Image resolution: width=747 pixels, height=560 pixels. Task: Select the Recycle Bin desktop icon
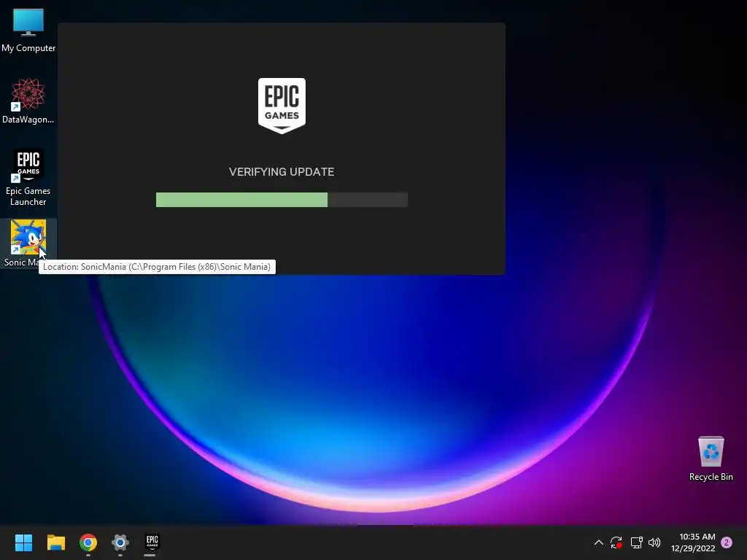coord(711,459)
